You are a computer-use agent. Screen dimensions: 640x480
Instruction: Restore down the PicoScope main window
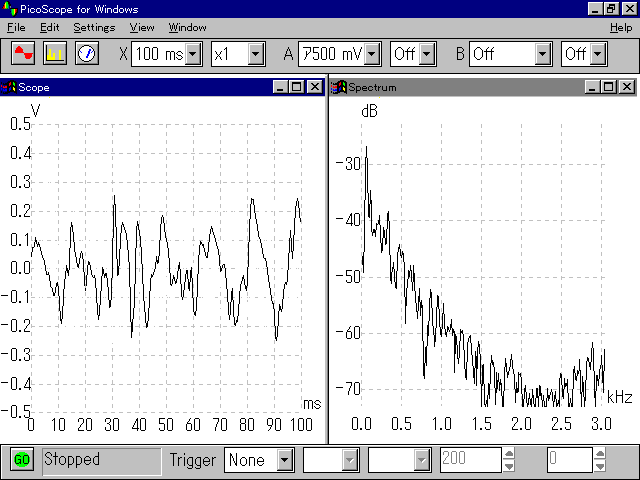click(x=611, y=9)
